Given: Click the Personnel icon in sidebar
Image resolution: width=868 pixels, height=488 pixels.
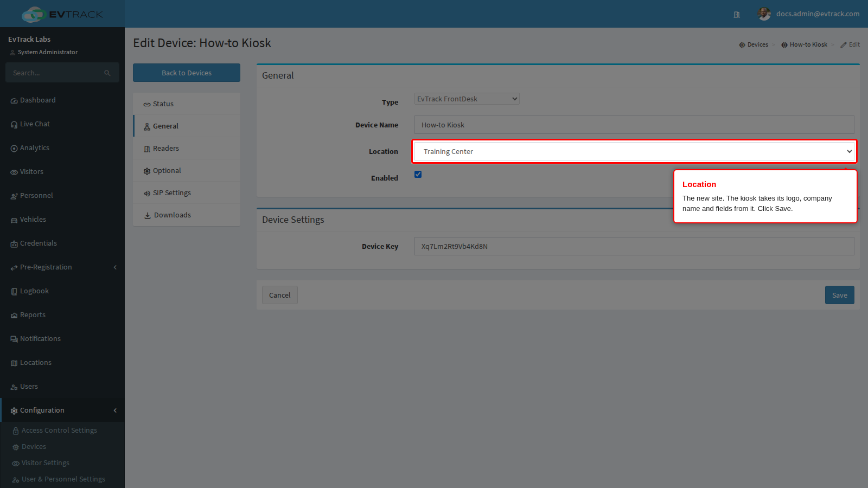Looking at the screenshot, I should (x=14, y=196).
